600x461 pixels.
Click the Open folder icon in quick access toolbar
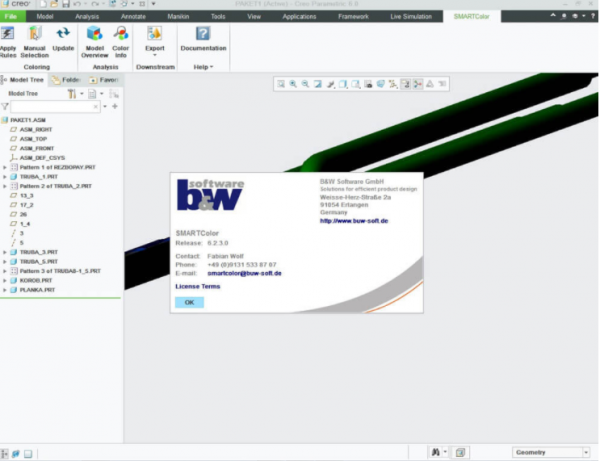coord(54,4)
